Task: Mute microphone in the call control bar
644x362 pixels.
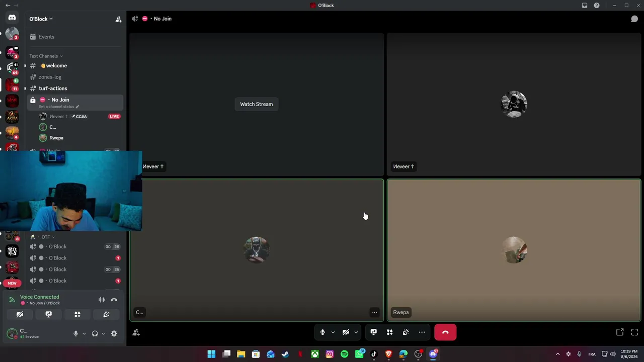Action: coord(323,332)
